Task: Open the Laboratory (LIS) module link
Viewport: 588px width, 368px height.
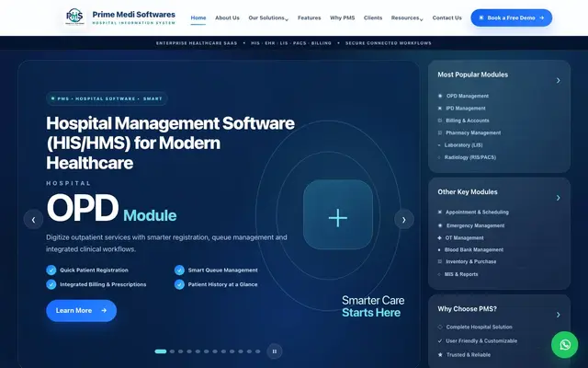Action: (x=463, y=145)
